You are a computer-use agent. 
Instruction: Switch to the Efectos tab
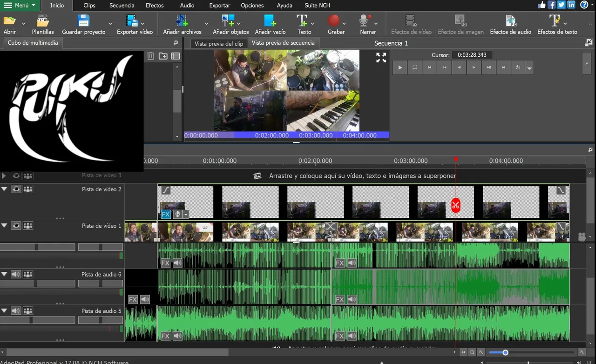click(155, 6)
